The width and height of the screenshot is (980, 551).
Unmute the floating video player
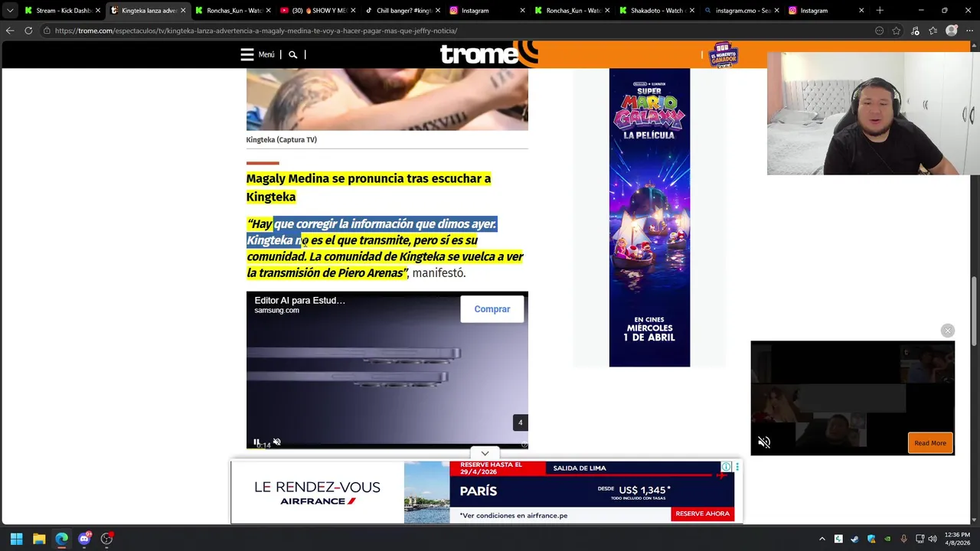tap(763, 442)
